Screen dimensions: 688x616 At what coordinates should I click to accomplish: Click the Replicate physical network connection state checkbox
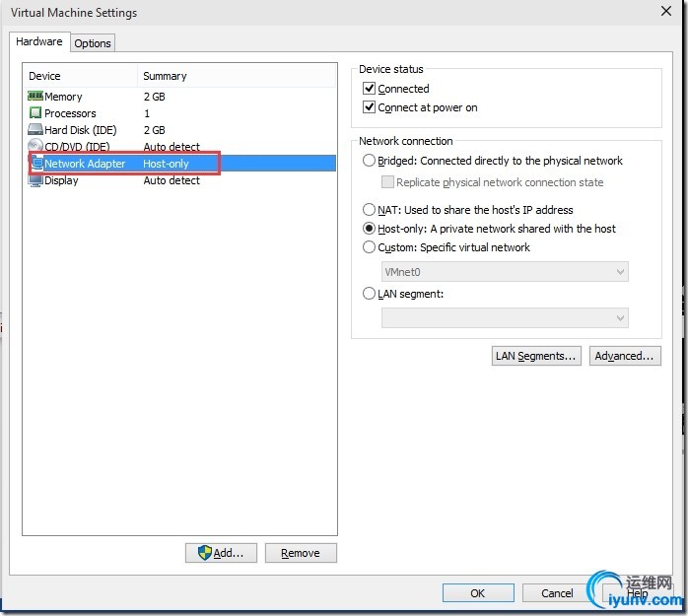[387, 181]
